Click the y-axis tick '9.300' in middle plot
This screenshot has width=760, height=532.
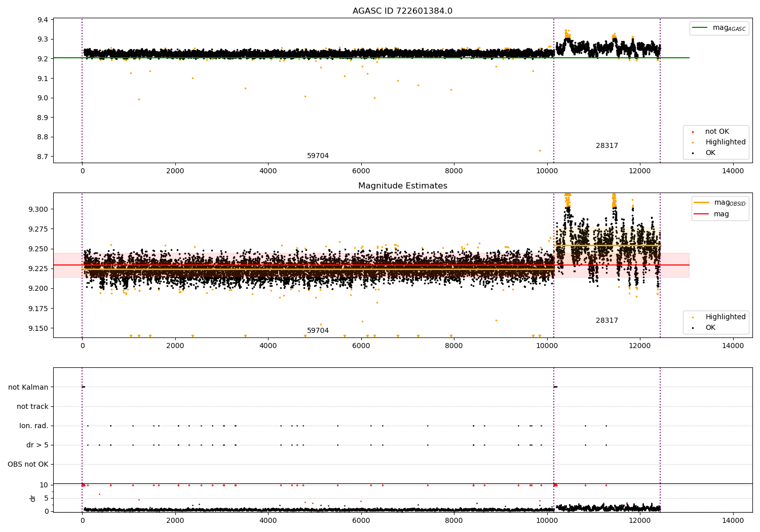point(39,209)
